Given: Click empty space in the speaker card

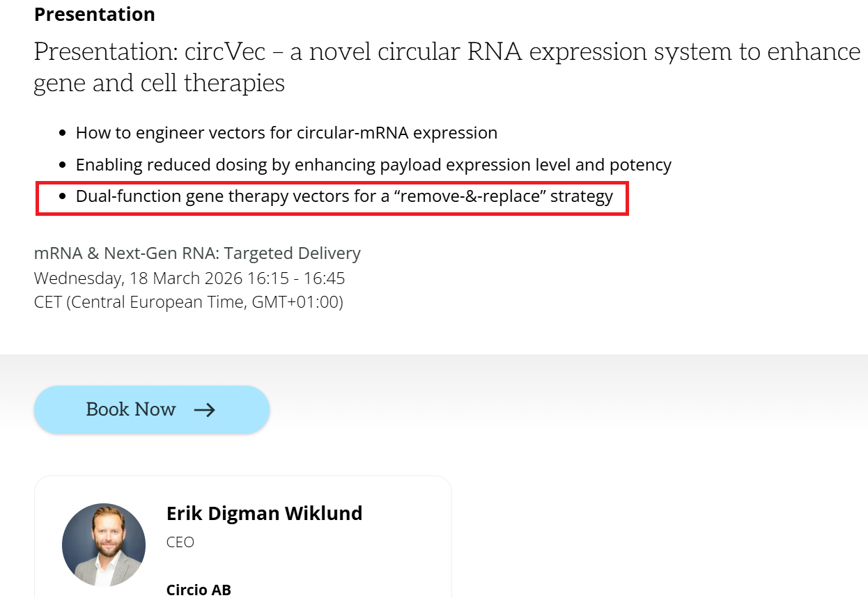Looking at the screenshot, I should point(390,557).
